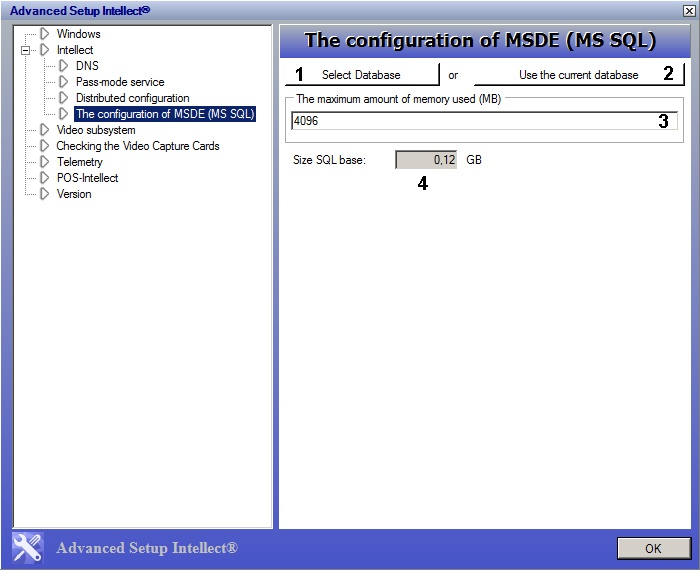700x570 pixels.
Task: Open the Video subsystem section
Action: (x=96, y=130)
